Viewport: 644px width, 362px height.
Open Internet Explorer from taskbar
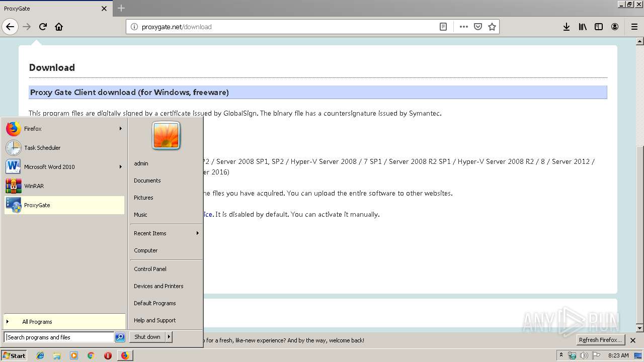pos(40,355)
